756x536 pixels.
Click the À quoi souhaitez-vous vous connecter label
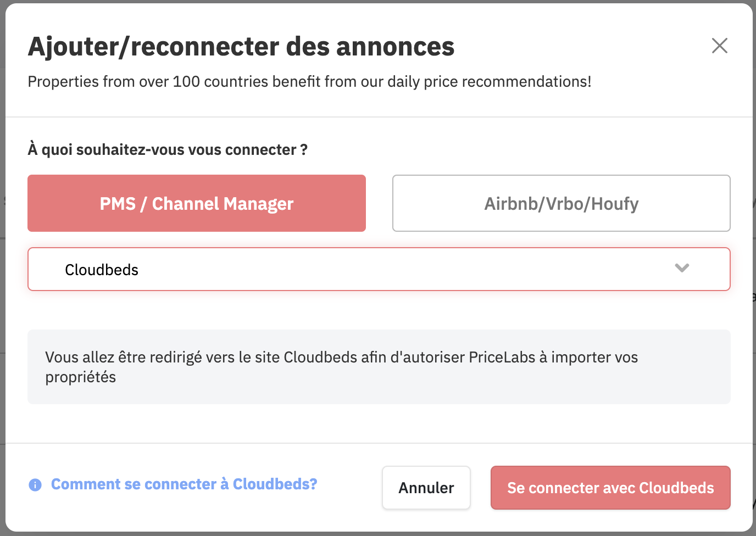click(168, 149)
